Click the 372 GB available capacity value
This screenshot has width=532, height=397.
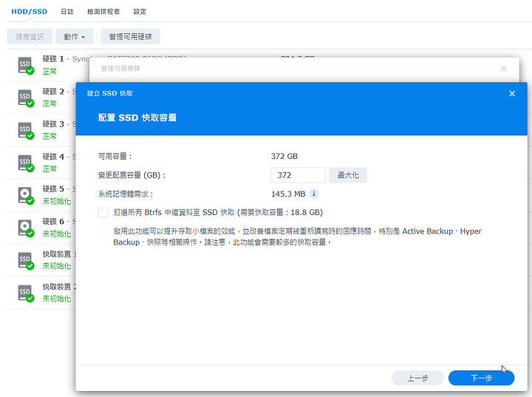[284, 156]
